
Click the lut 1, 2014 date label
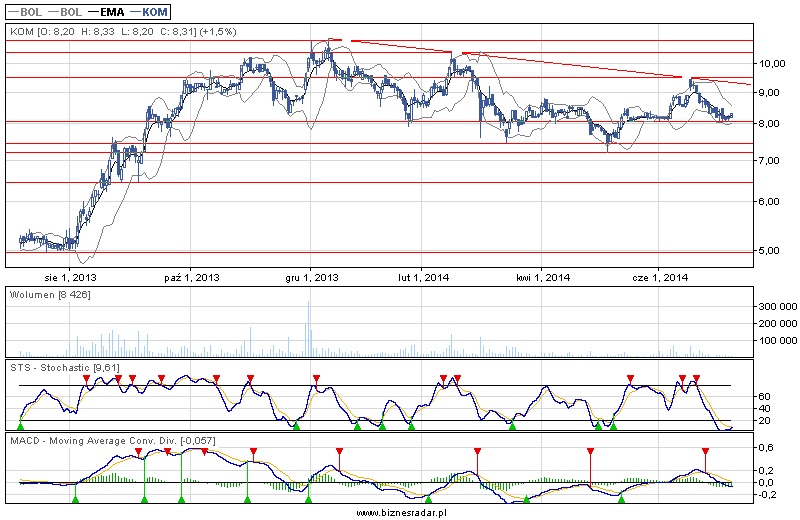click(423, 278)
